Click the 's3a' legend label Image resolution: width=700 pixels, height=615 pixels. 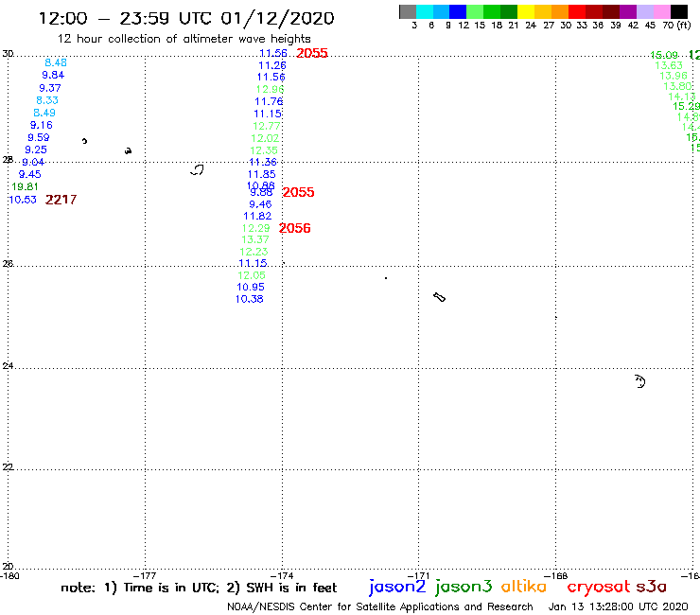pos(652,587)
